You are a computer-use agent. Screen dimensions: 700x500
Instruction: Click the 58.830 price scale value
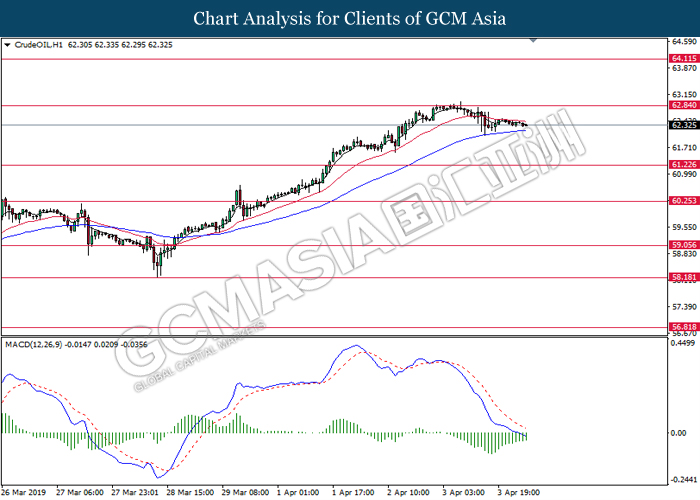pos(684,254)
